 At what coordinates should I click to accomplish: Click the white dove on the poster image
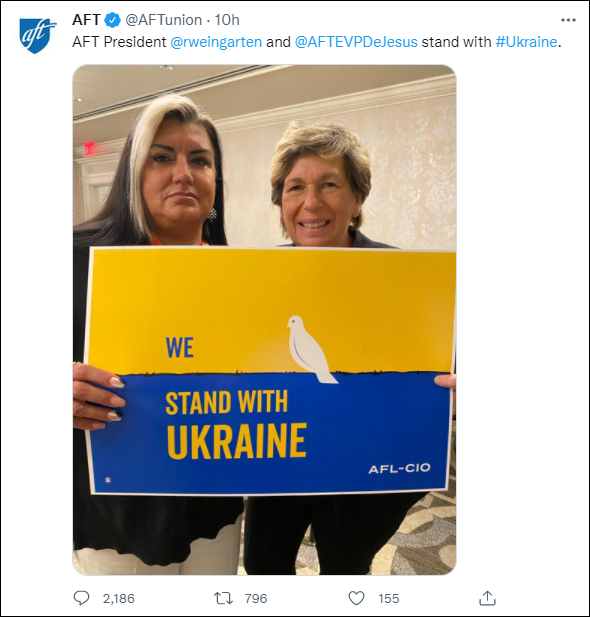311,349
